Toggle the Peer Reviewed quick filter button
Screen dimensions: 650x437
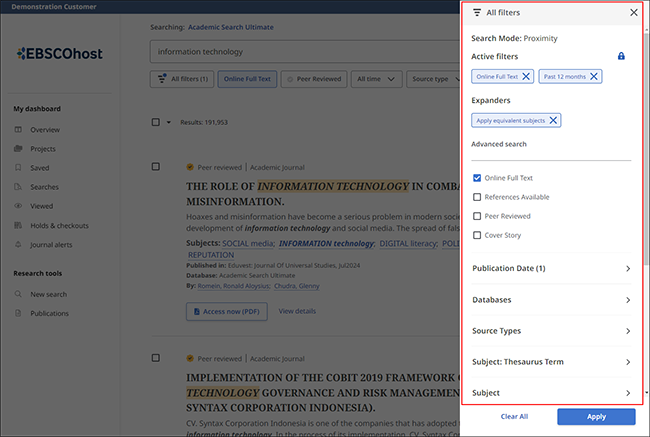(314, 79)
